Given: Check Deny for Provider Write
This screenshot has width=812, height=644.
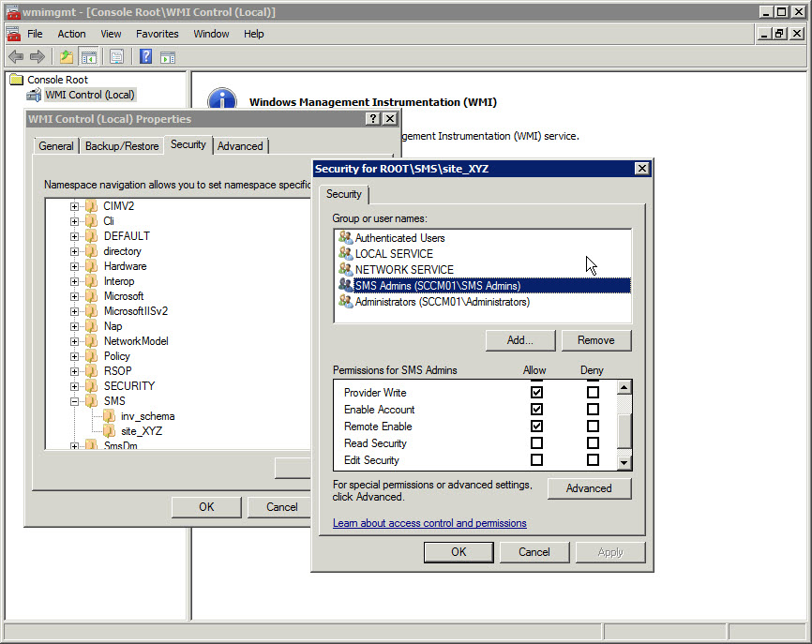Looking at the screenshot, I should (593, 393).
